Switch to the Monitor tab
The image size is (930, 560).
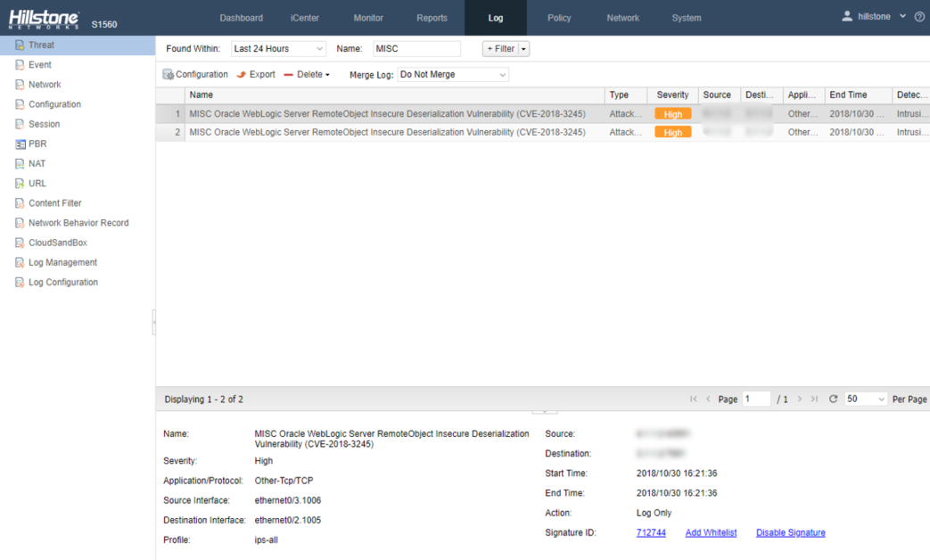coord(368,18)
